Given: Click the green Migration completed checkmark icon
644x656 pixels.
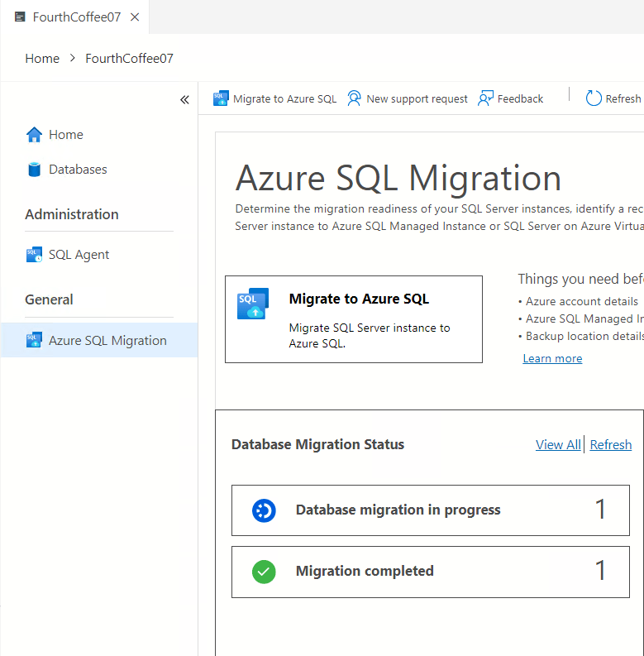Looking at the screenshot, I should pyautogui.click(x=264, y=572).
